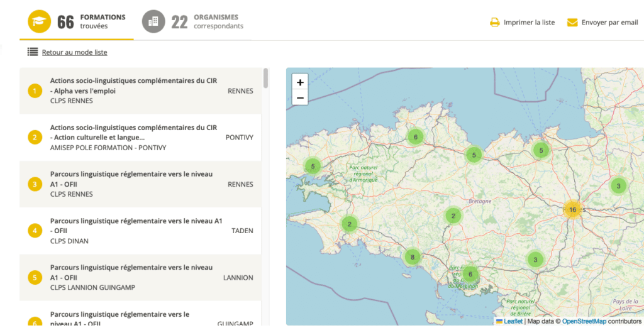The image size is (644, 335).
Task: Click the yellow number 4 badge
Action: click(x=35, y=231)
